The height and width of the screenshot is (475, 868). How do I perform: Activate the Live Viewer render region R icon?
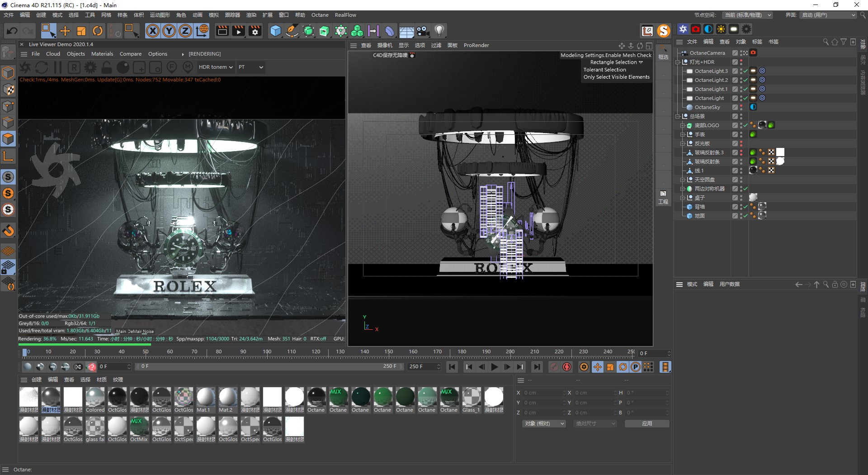coord(74,67)
